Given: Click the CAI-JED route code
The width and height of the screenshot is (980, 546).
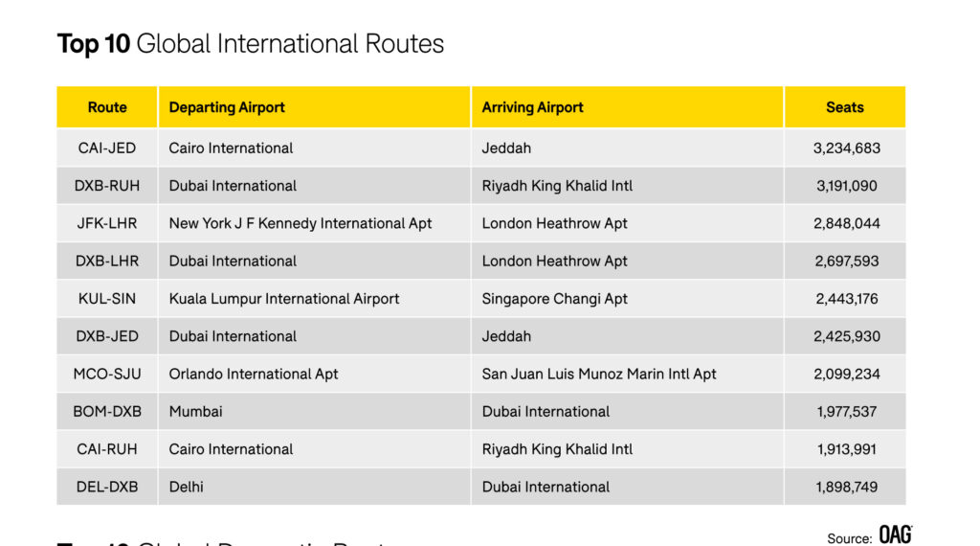Looking at the screenshot, I should 107,148.
